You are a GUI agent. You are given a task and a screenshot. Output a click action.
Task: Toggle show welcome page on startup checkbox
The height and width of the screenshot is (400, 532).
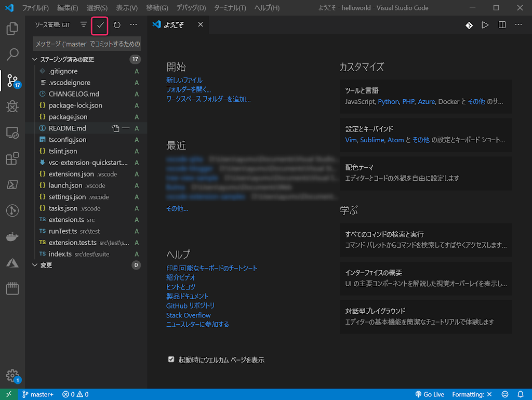171,359
